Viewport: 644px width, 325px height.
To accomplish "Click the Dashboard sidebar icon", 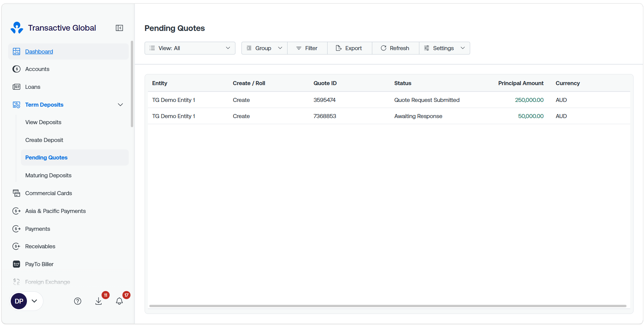I will (x=16, y=51).
